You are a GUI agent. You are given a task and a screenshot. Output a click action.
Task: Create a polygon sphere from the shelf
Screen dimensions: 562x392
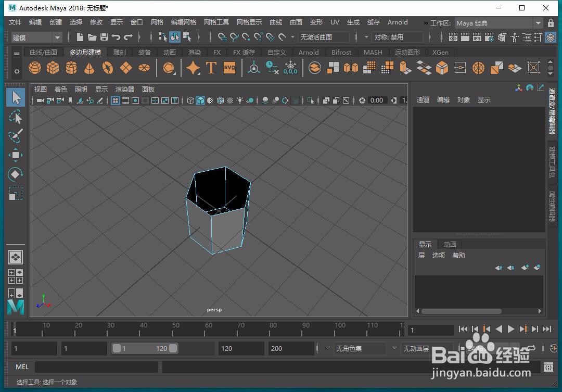35,68
